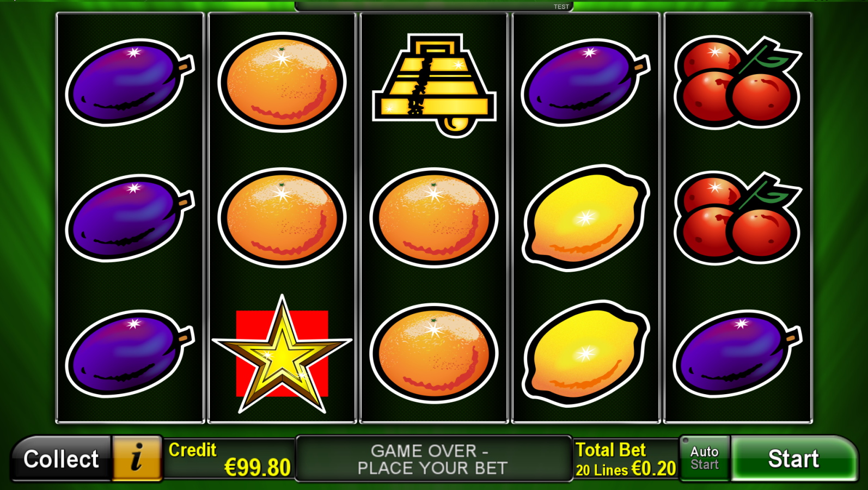The image size is (868, 490).
Task: Click the golden bell symbol
Action: click(x=434, y=84)
